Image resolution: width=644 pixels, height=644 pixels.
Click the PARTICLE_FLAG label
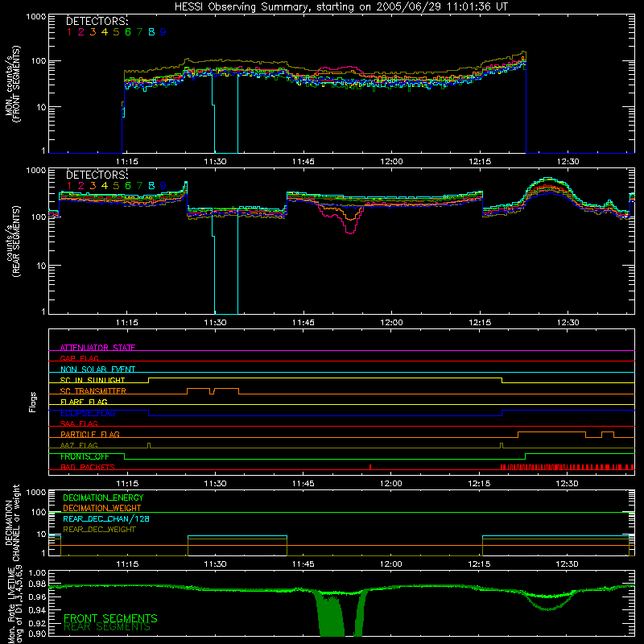click(90, 434)
